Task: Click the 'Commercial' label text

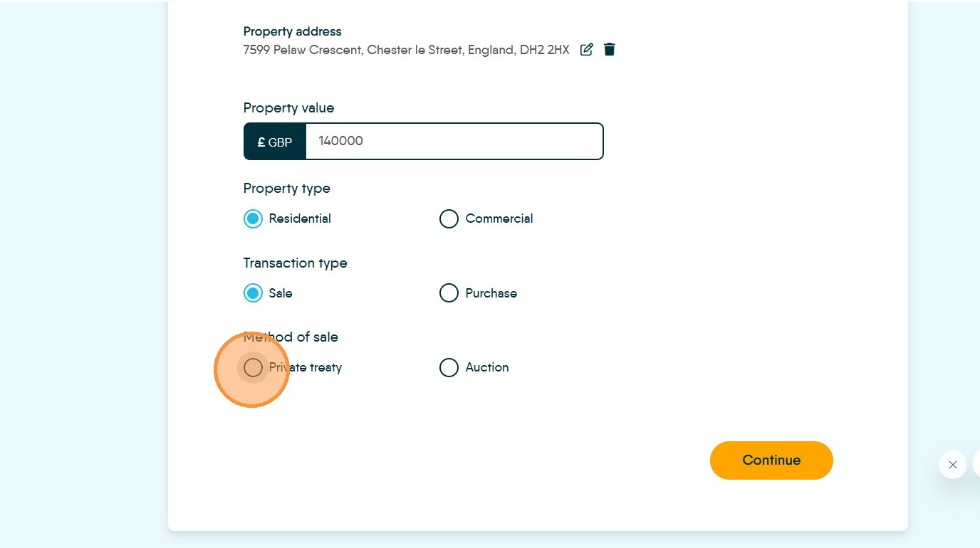Action: click(x=499, y=218)
